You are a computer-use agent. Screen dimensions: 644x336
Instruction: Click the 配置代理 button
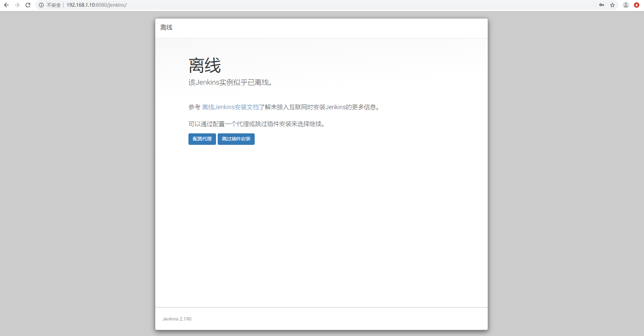(x=202, y=139)
